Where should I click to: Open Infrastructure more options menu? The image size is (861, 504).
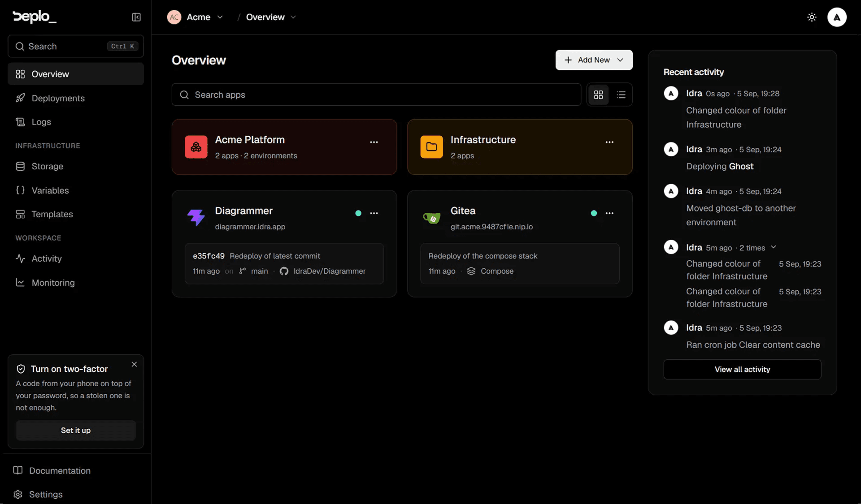pyautogui.click(x=609, y=142)
